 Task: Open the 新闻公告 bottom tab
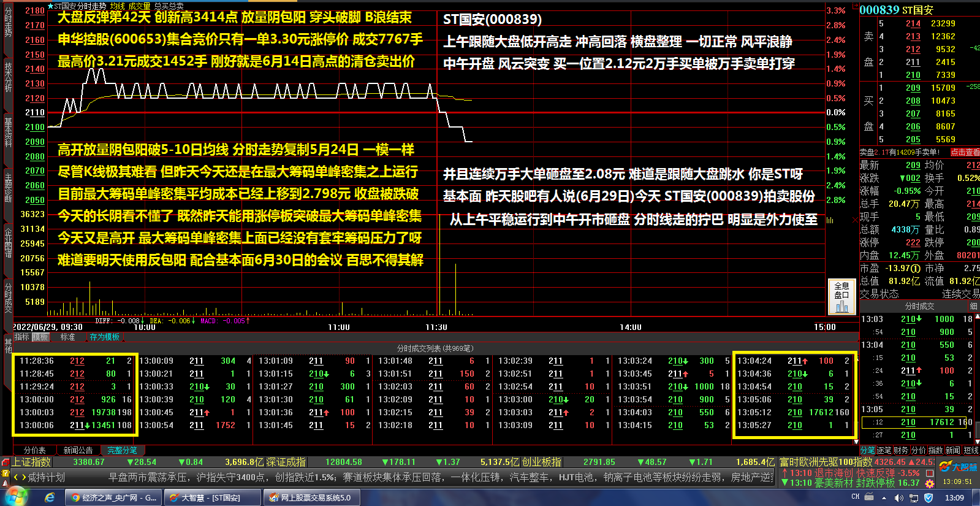click(78, 450)
